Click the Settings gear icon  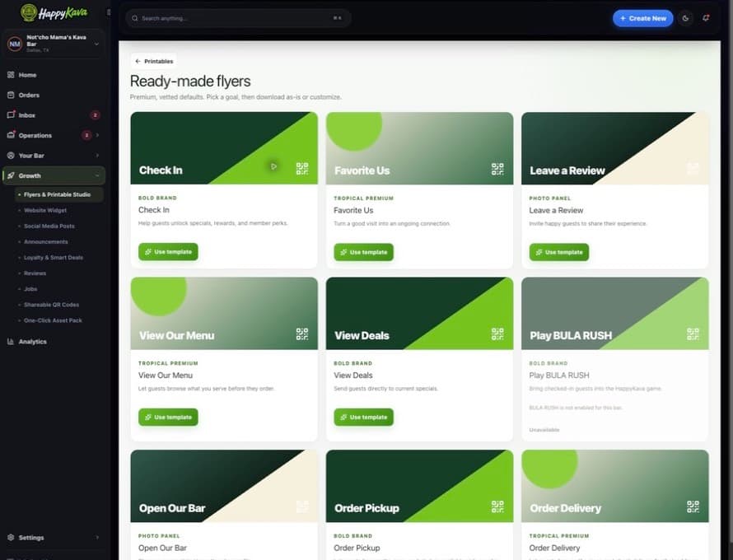click(11, 538)
